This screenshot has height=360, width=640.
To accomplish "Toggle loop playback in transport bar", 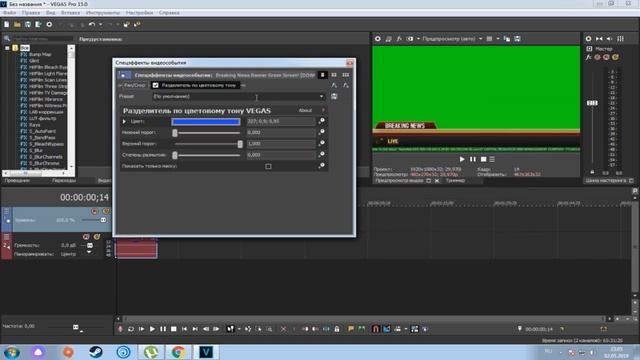I will tap(131, 329).
